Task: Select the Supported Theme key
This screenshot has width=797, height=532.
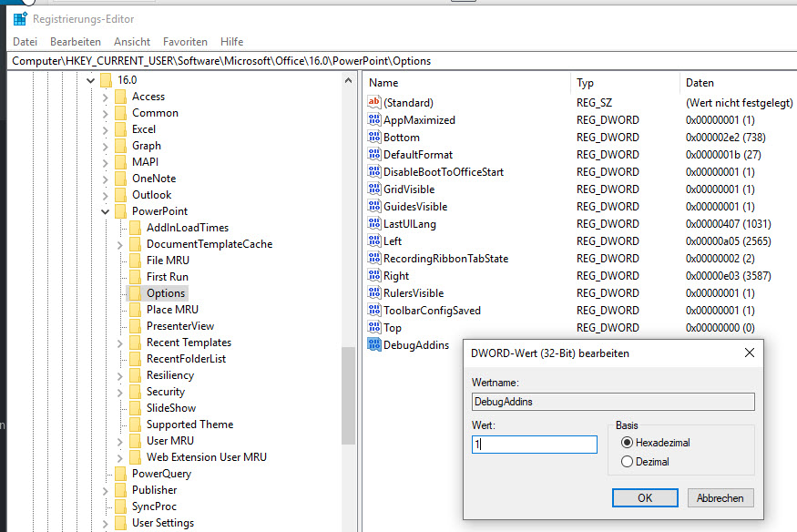Action: click(189, 425)
